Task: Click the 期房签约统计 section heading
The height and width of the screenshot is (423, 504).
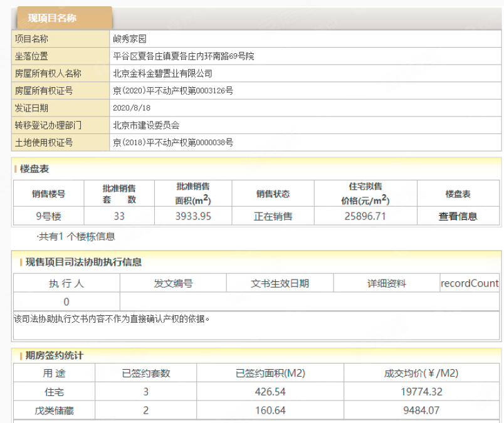Action: pyautogui.click(x=54, y=355)
